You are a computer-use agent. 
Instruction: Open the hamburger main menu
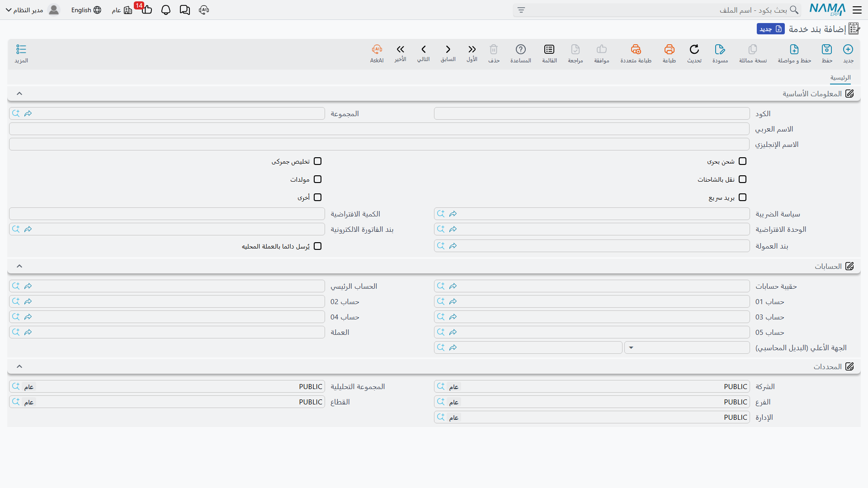point(857,10)
